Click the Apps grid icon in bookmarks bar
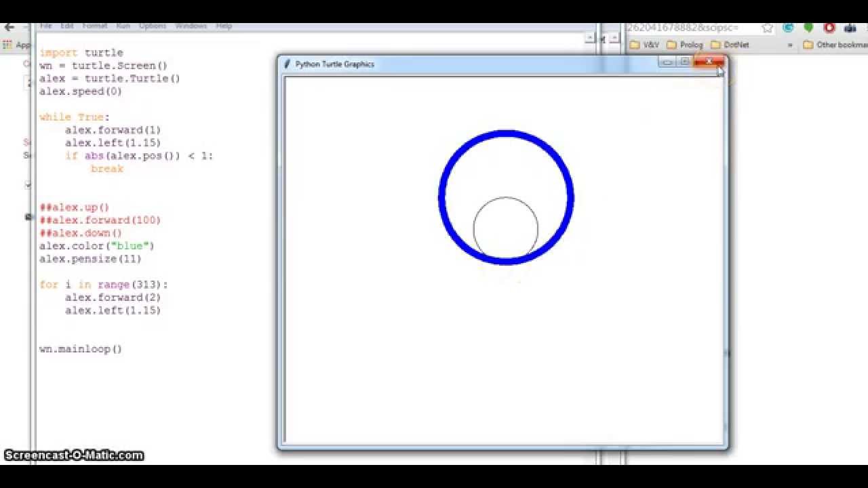 (x=7, y=45)
